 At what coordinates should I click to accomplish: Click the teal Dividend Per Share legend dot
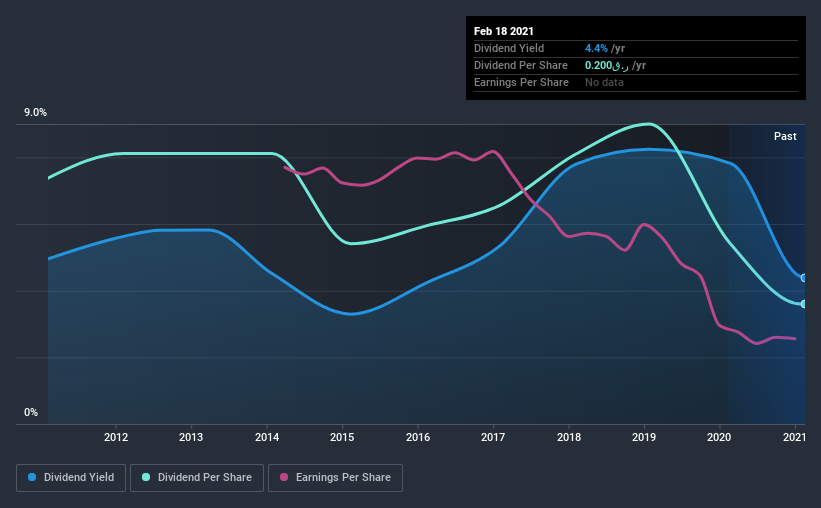[x=146, y=477]
